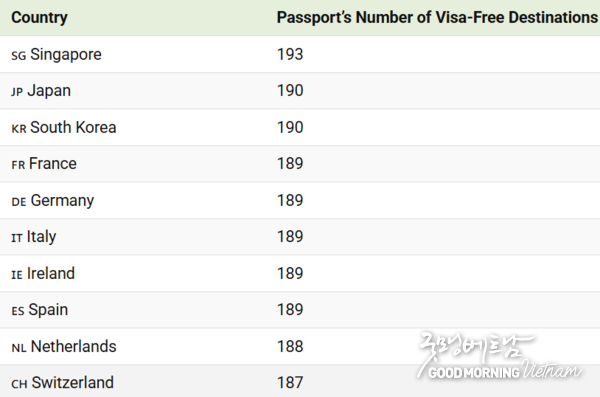Image resolution: width=600 pixels, height=397 pixels.
Task: Click the Switzerland value 187
Action: 290,382
